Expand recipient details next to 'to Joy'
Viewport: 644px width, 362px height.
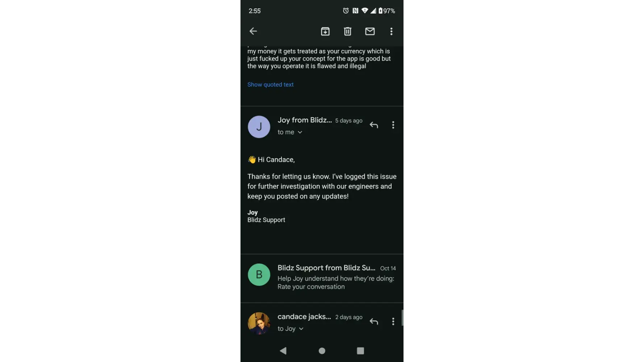pos(301,329)
